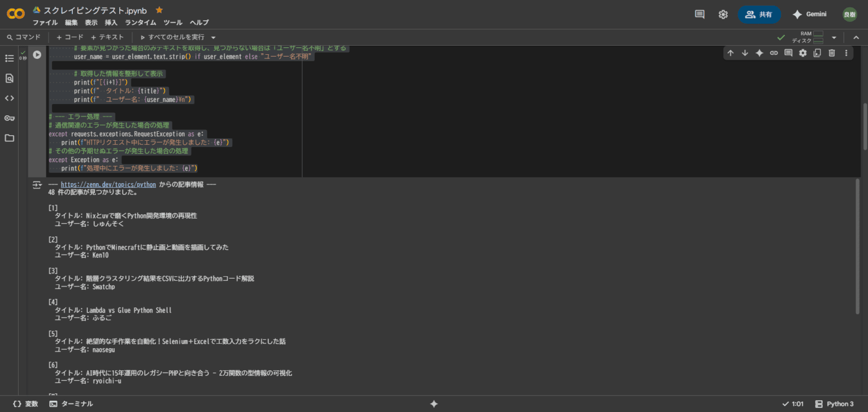Image resolution: width=868 pixels, height=412 pixels.
Task: Expand the RAM and disk resources dropdown
Action: pos(834,37)
